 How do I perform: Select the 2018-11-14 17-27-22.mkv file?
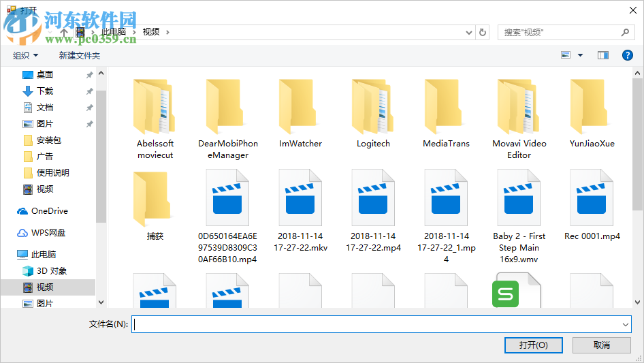[301, 211]
